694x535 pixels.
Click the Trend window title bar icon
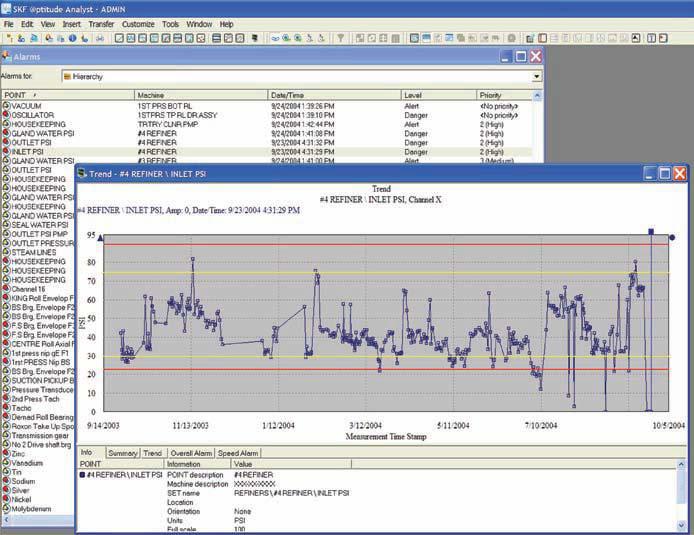[82, 173]
